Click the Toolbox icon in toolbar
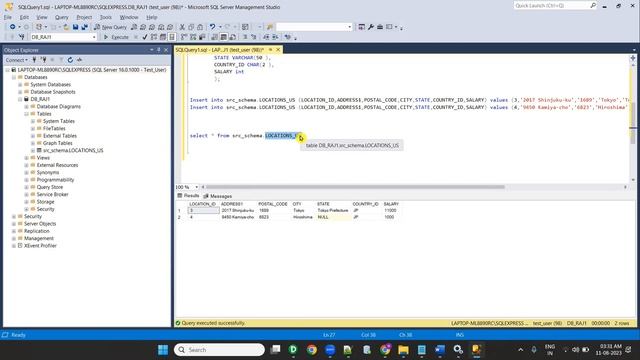Image resolution: width=640 pixels, height=360 pixels. coord(380,27)
